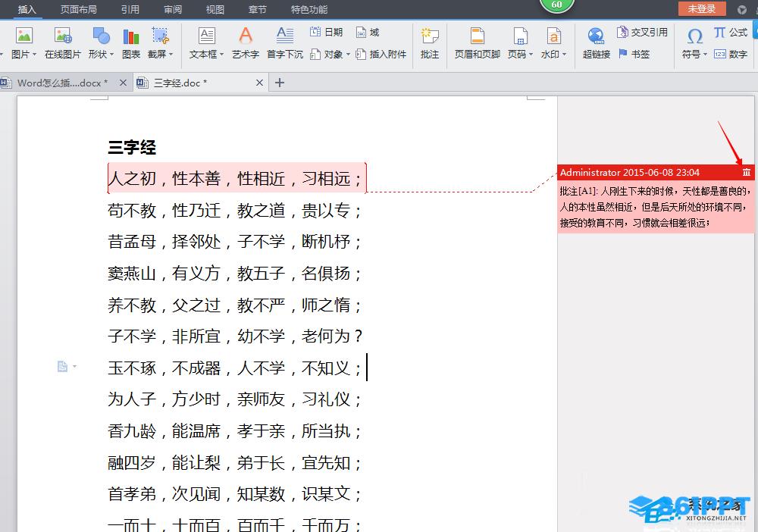Insert a 数字 number
Image resolution: width=758 pixels, height=532 pixels.
pos(731,54)
